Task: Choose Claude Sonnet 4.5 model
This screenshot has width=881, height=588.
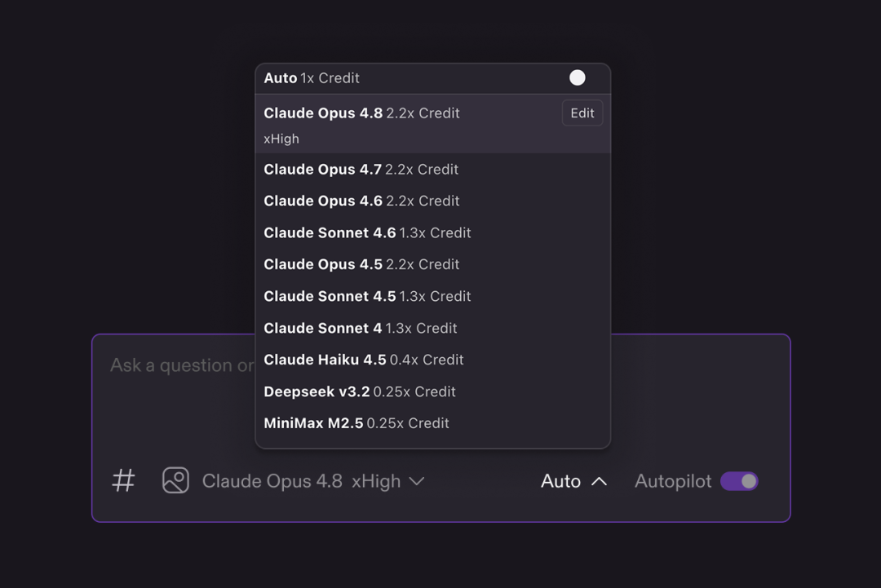Action: click(432, 296)
